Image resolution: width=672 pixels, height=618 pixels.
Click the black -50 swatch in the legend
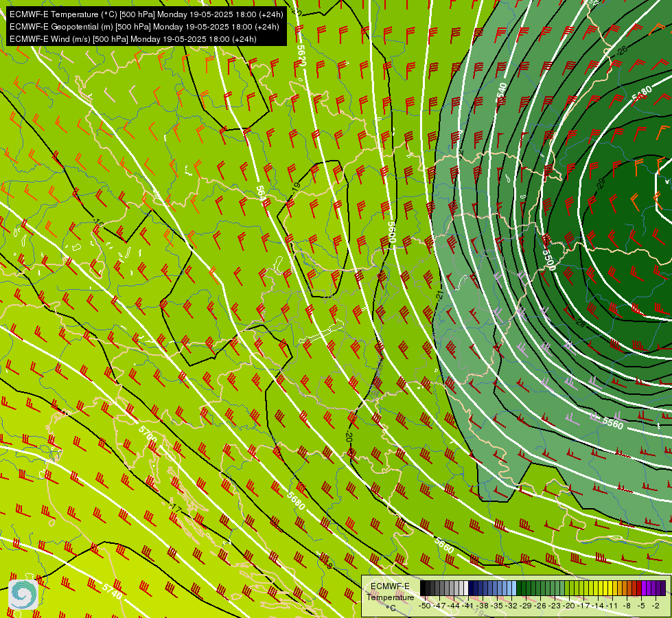pos(423,588)
